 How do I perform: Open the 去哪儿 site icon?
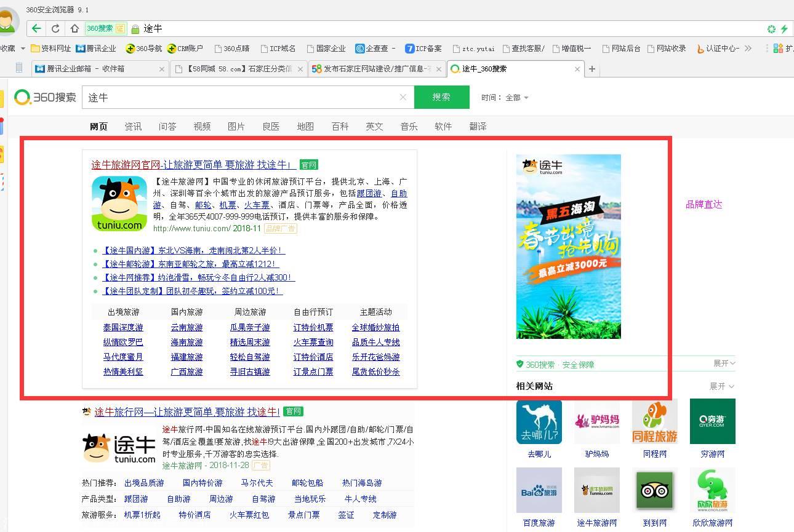pyautogui.click(x=539, y=421)
